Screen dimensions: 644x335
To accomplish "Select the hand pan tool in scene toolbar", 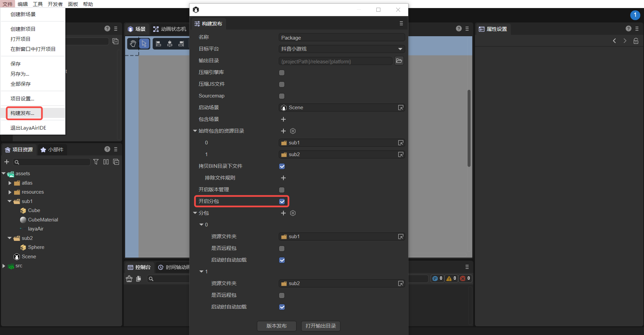I will tap(133, 44).
